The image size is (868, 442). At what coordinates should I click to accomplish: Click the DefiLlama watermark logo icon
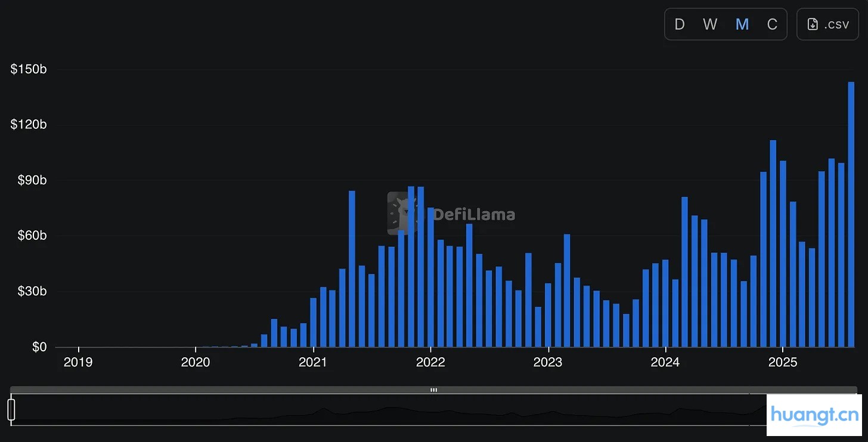coord(402,214)
